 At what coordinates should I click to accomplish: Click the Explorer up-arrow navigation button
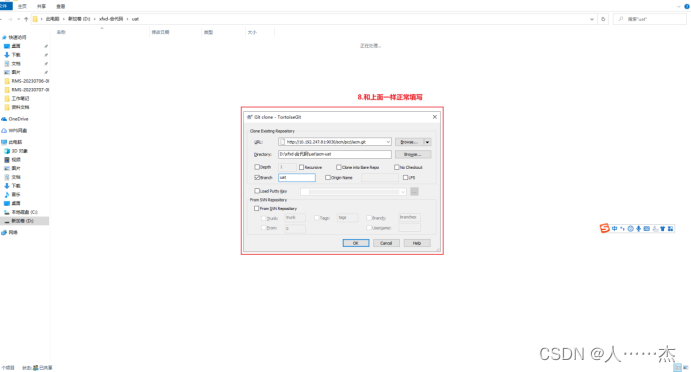tap(26, 19)
